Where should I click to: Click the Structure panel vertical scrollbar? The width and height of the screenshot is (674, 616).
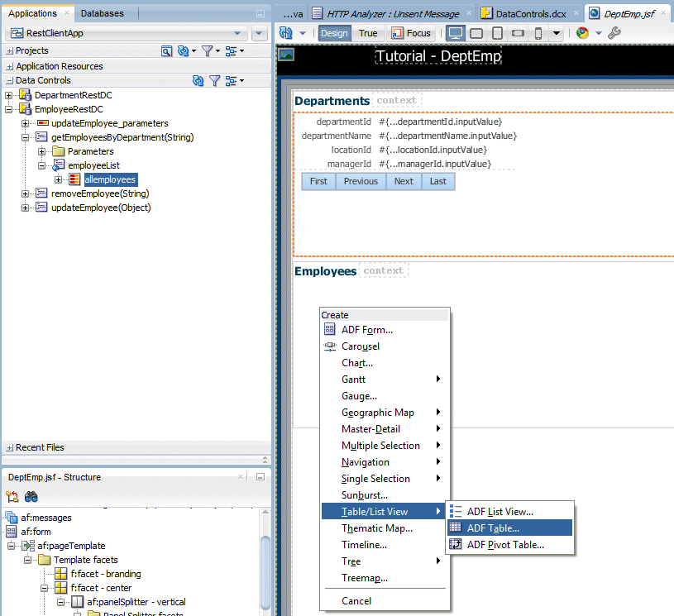[265, 571]
